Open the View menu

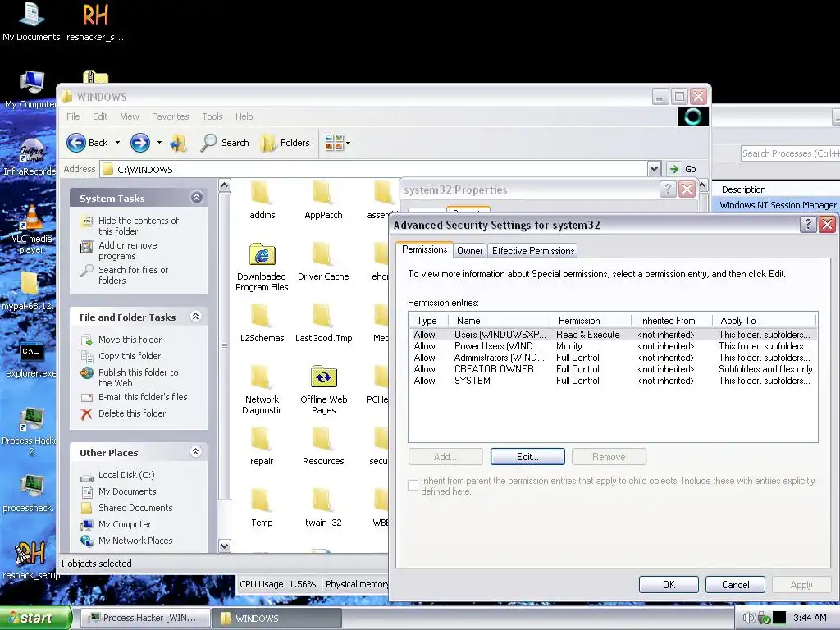[130, 116]
